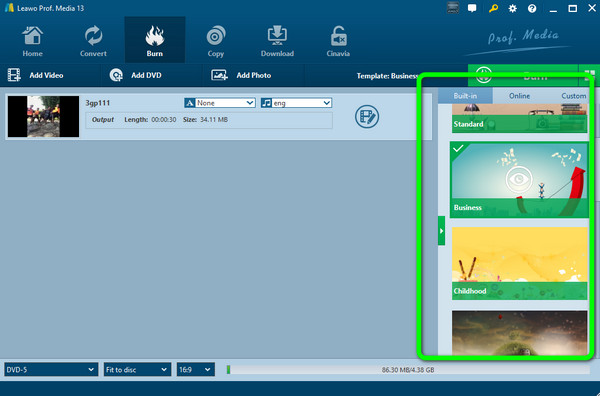Collapse the template panel with arrow handle
This screenshot has height=396, width=600.
pyautogui.click(x=441, y=231)
